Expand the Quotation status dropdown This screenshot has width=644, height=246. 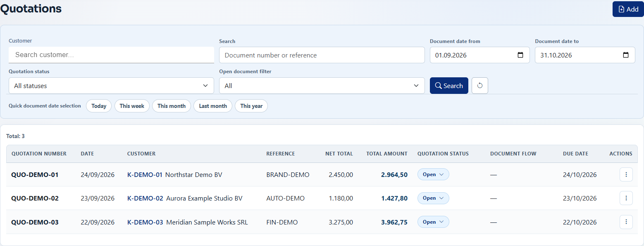click(111, 86)
